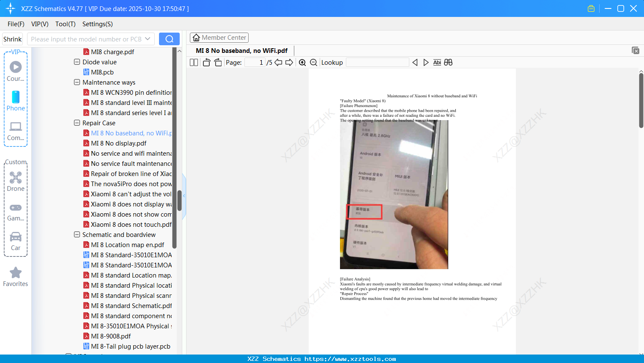Viewport: 644px width, 363px height.
Task: Zoom in on the PDF
Action: (x=302, y=63)
